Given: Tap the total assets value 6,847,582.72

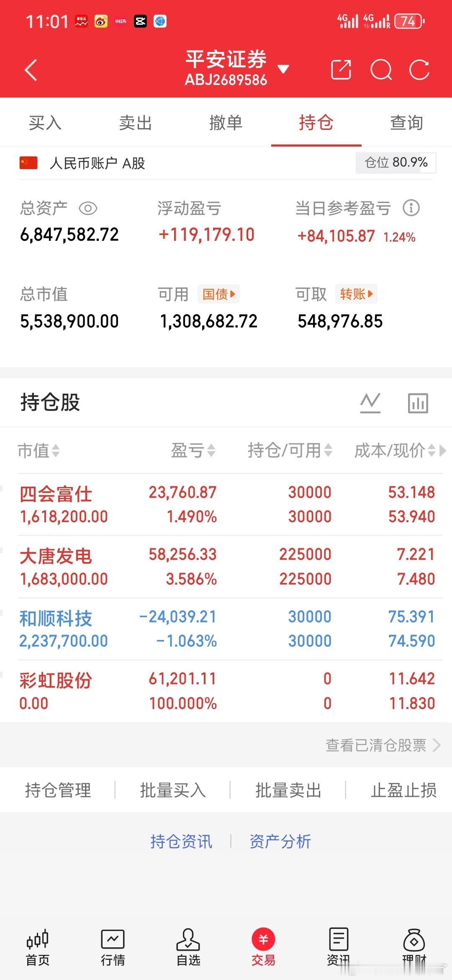Looking at the screenshot, I should click(x=69, y=235).
